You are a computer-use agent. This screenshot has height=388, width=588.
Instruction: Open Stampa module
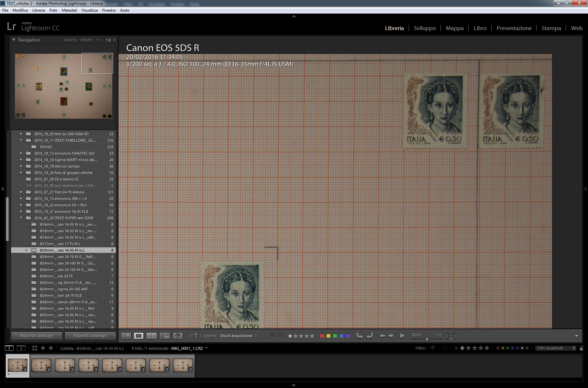point(551,28)
